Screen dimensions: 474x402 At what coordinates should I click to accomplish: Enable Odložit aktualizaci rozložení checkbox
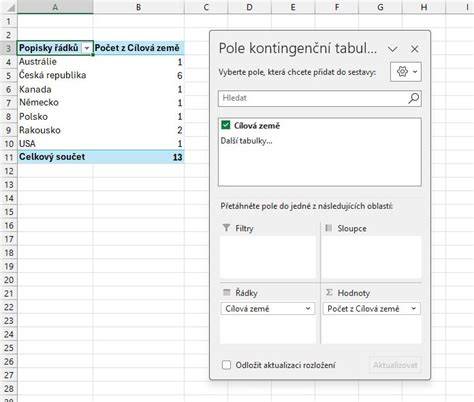tap(226, 365)
